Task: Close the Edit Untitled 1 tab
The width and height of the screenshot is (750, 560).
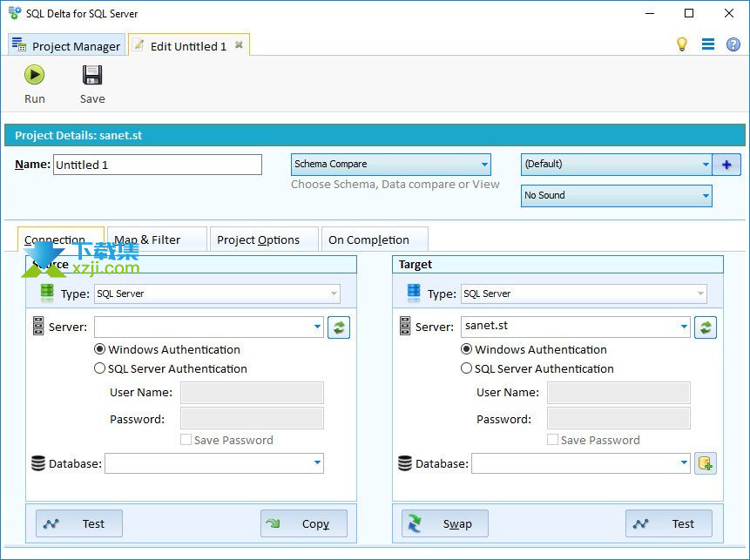Action: [239, 45]
